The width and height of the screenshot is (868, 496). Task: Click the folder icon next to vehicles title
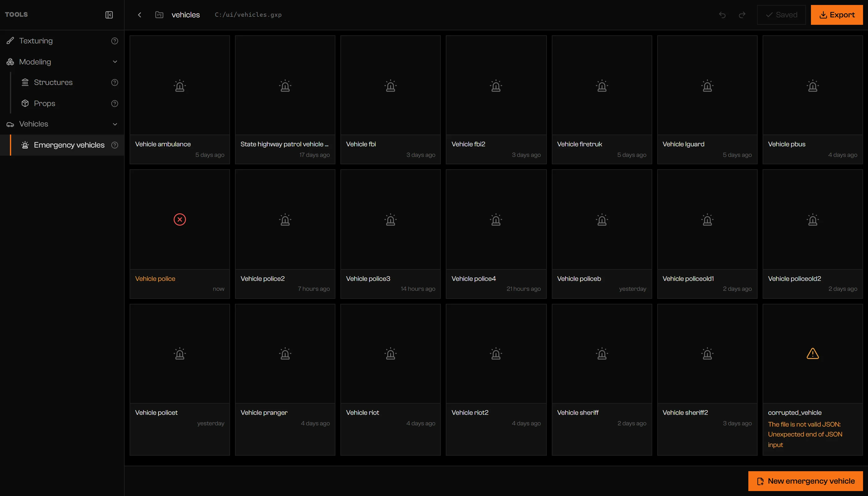(159, 15)
